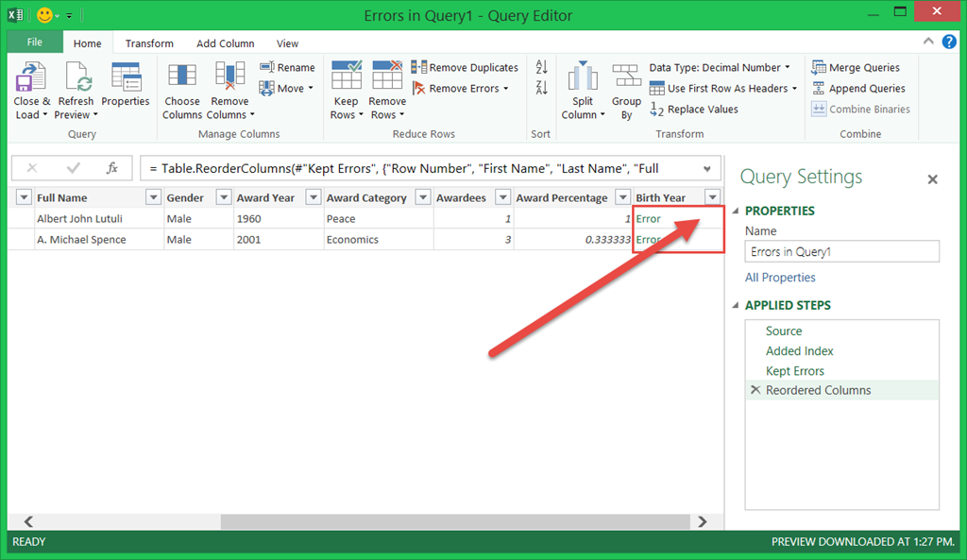Open the query Properties icon in ribbon

tap(126, 77)
